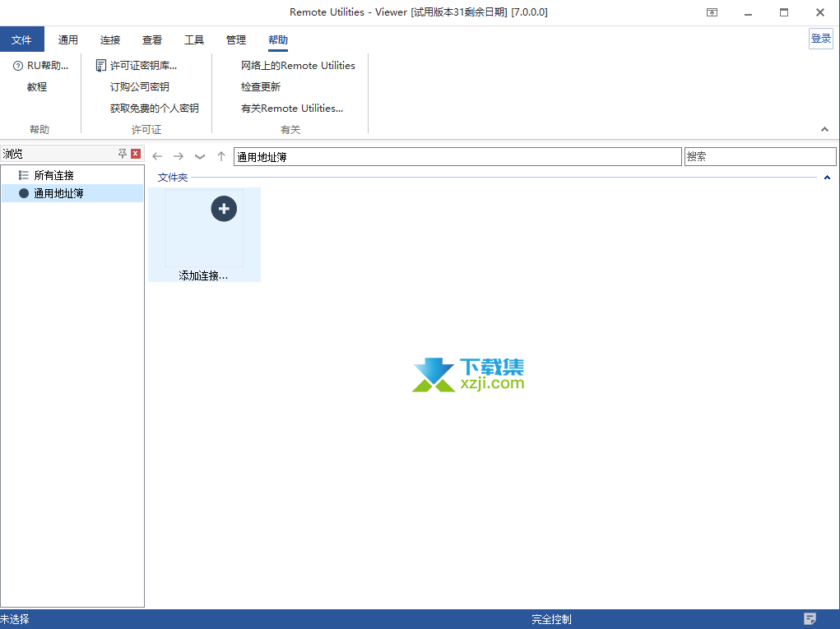Click the 所有连接 list icon

click(24, 175)
